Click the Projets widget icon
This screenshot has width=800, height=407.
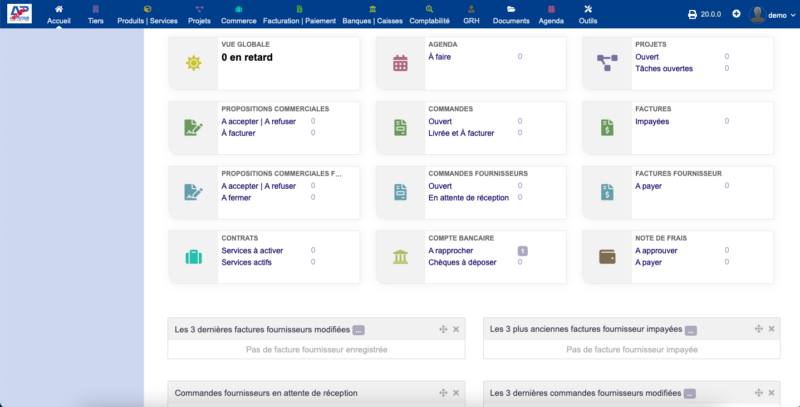pyautogui.click(x=607, y=63)
